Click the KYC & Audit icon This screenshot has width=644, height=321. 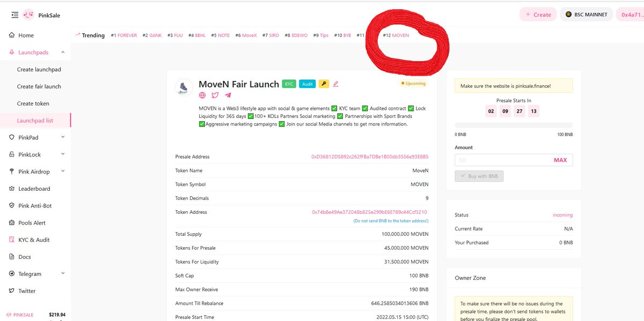point(13,240)
